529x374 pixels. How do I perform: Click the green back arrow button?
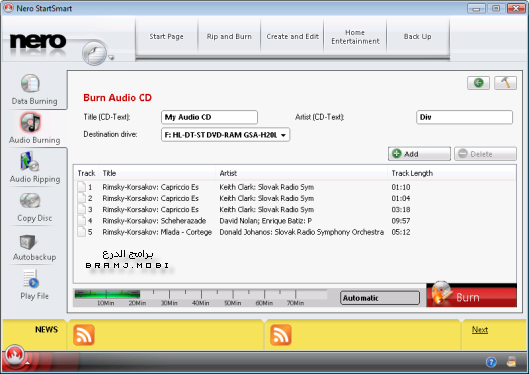pos(478,83)
